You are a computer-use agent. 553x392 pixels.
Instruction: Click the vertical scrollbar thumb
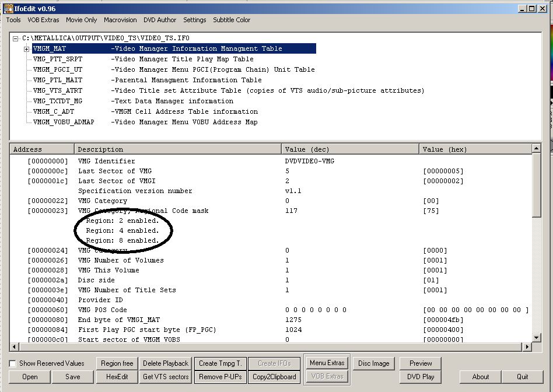tap(536, 185)
